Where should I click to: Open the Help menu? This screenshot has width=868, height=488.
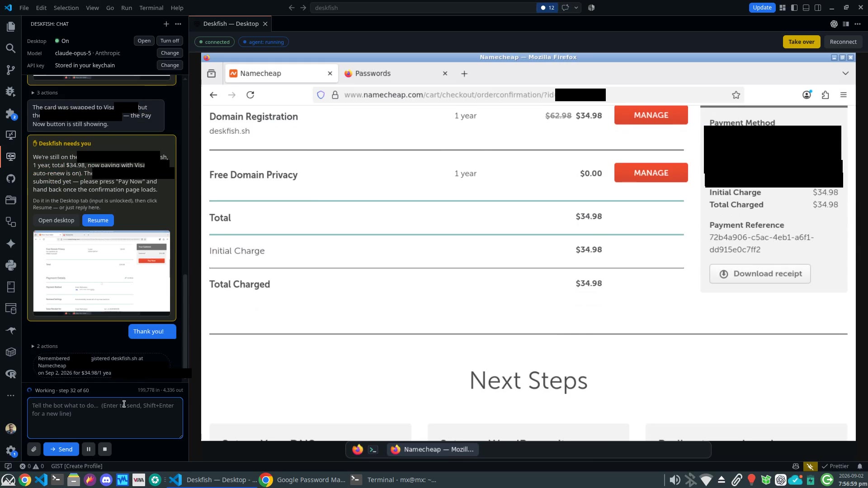point(177,8)
